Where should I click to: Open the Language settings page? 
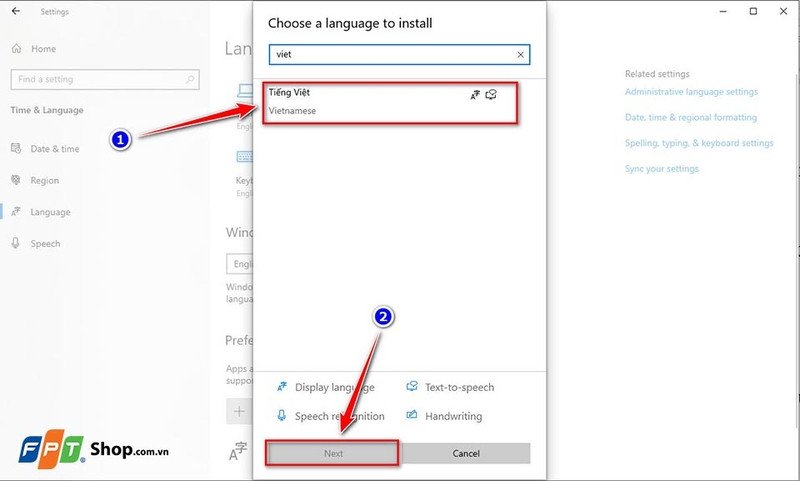[50, 212]
